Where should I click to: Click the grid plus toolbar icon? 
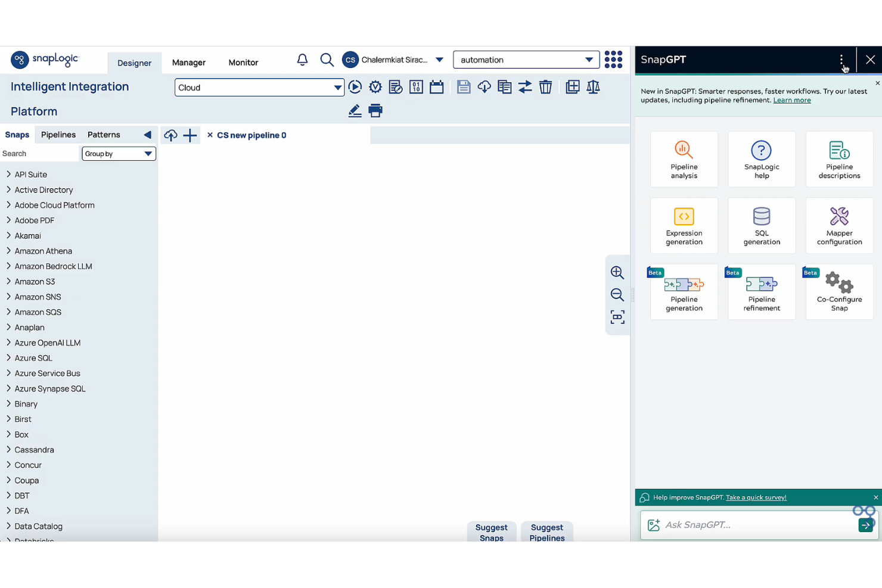pyautogui.click(x=573, y=87)
